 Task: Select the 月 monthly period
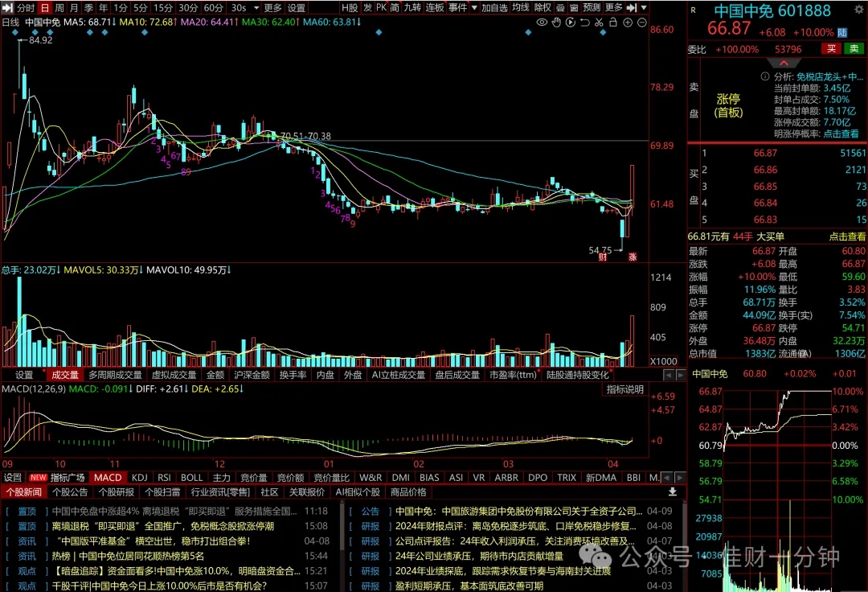74,8
